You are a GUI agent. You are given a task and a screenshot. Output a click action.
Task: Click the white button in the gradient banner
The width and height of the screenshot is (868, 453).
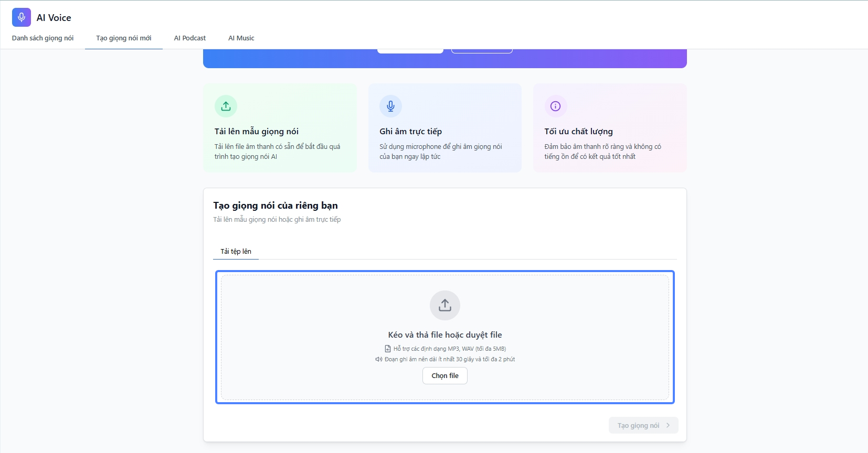(x=410, y=51)
